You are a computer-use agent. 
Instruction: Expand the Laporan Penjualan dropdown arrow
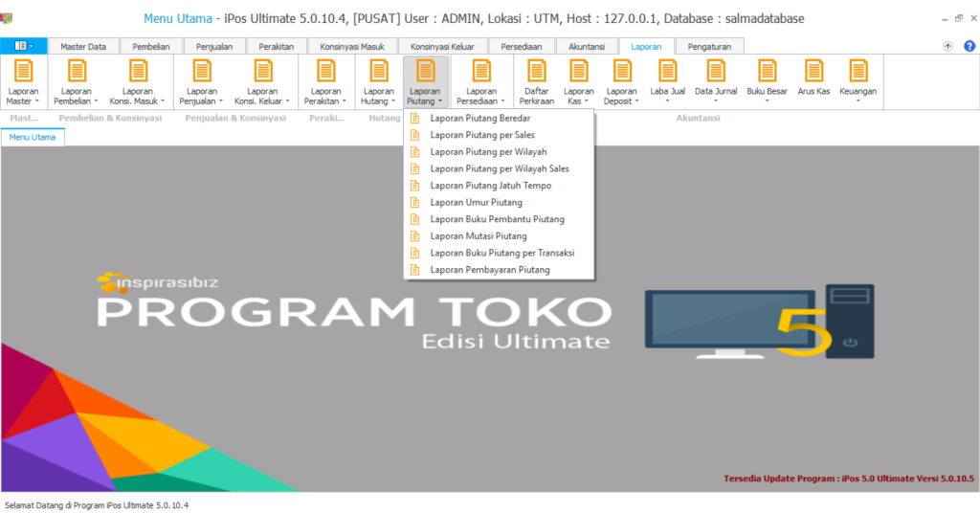[221, 101]
